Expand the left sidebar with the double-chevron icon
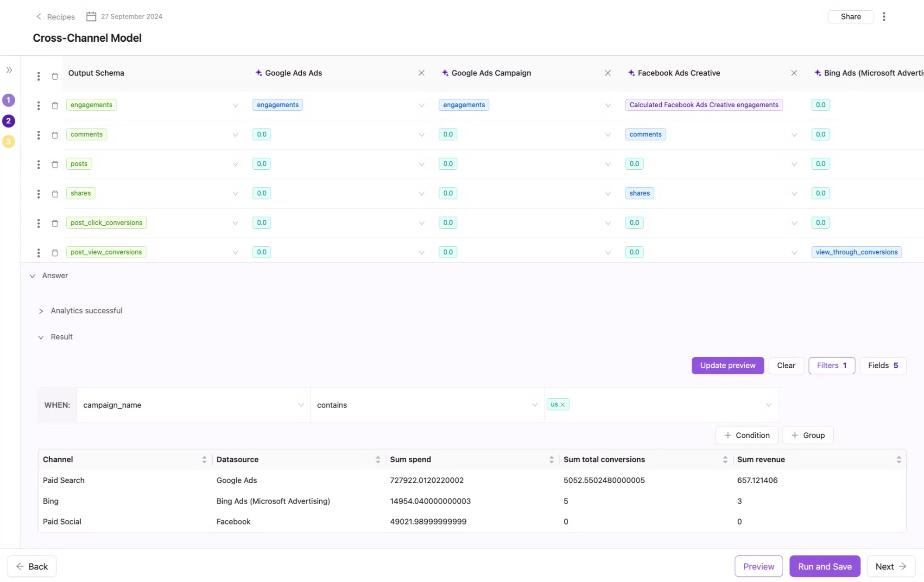924x582 pixels. click(x=9, y=70)
